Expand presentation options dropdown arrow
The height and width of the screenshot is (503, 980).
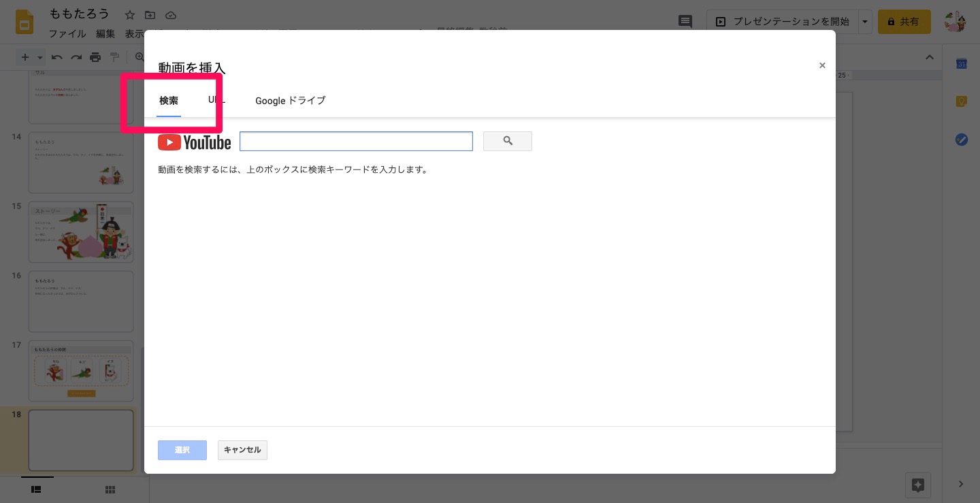pyautogui.click(x=865, y=22)
